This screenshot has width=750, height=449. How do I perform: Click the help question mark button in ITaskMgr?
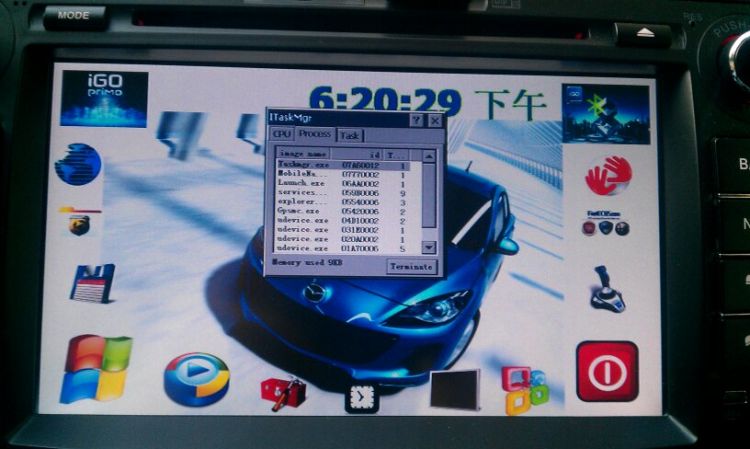coord(417,120)
